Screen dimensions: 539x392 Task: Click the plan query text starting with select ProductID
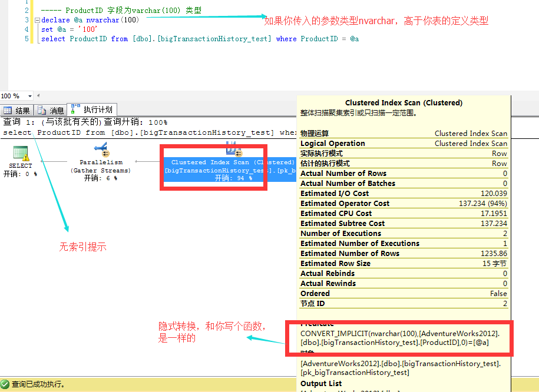(150, 132)
